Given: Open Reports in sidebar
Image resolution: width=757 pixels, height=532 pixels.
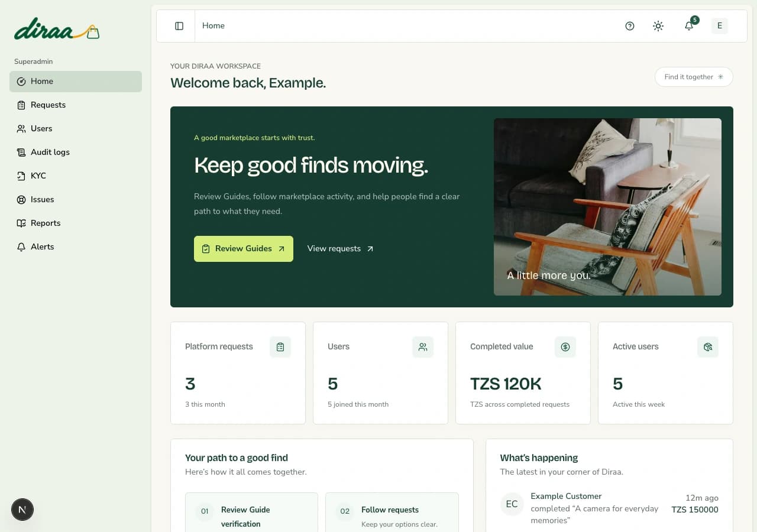Looking at the screenshot, I should pos(76,223).
